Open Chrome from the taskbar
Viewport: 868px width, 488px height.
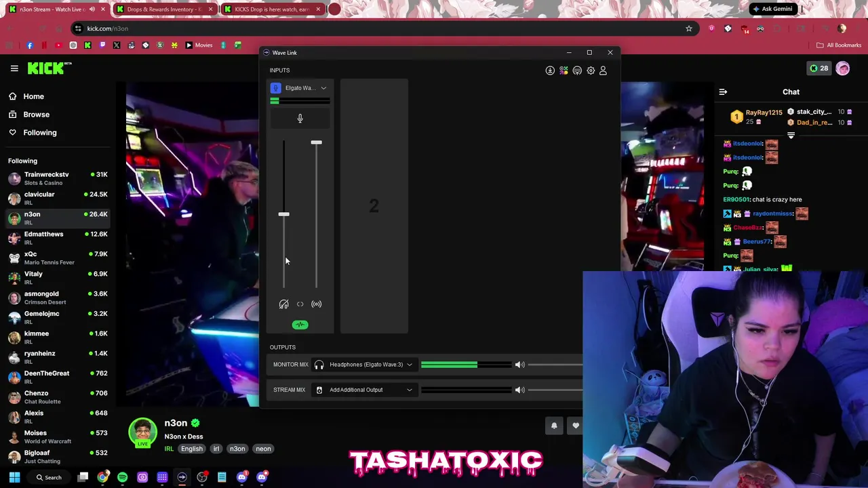(x=102, y=477)
